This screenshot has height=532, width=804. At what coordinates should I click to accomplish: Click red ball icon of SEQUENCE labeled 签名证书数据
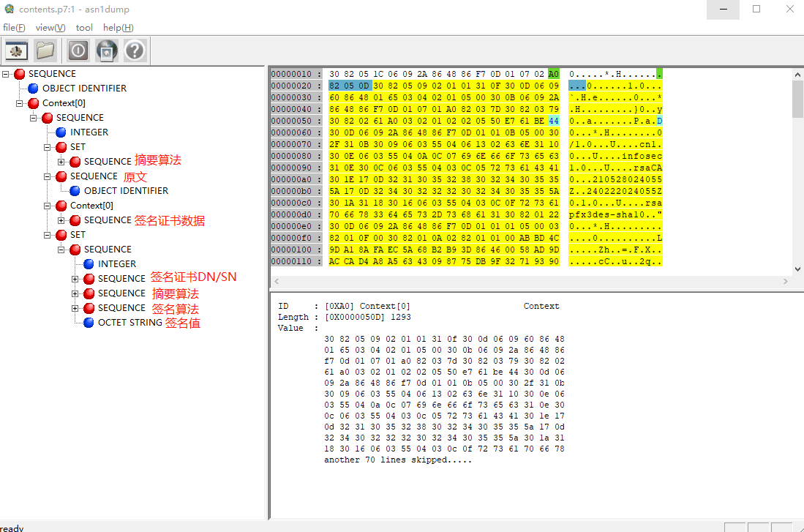[x=75, y=220]
